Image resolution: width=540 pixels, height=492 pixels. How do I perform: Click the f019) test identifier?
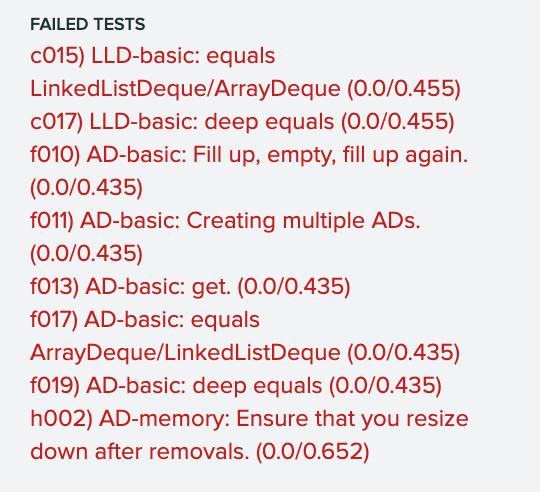point(55,386)
